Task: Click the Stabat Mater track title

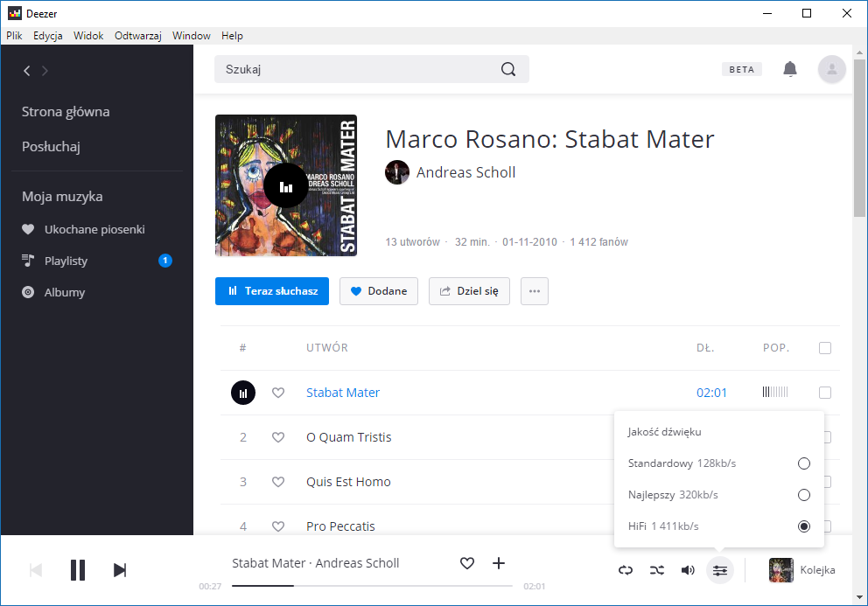Action: tap(343, 393)
